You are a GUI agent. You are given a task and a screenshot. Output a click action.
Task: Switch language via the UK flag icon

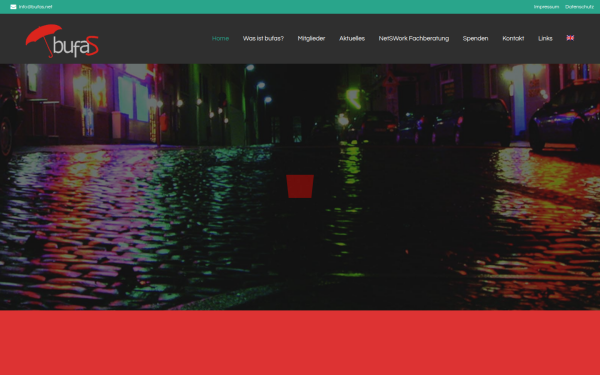(570, 38)
